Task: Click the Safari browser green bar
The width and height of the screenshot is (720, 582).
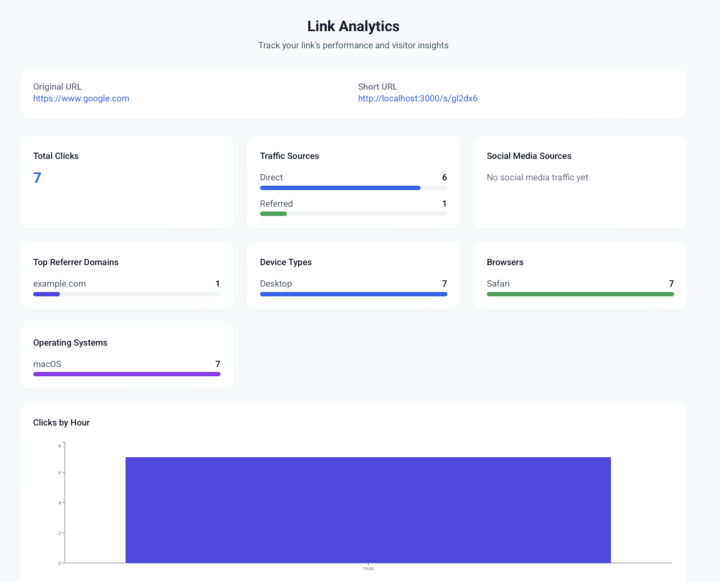Action: pos(580,294)
